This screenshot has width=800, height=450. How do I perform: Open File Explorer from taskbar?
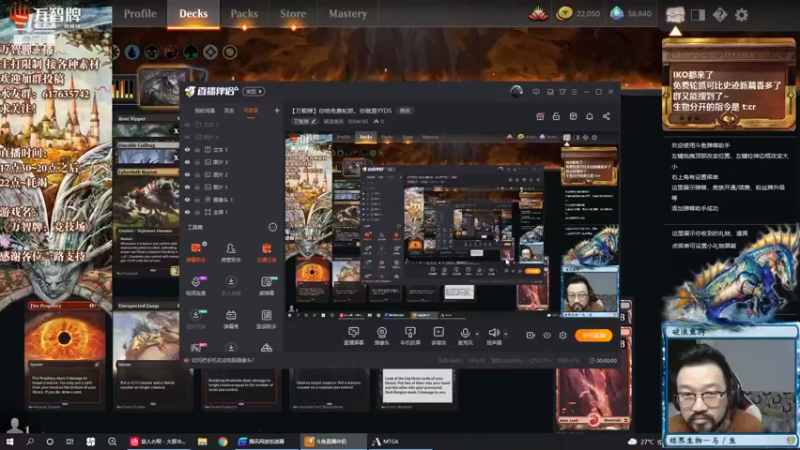coord(203,441)
